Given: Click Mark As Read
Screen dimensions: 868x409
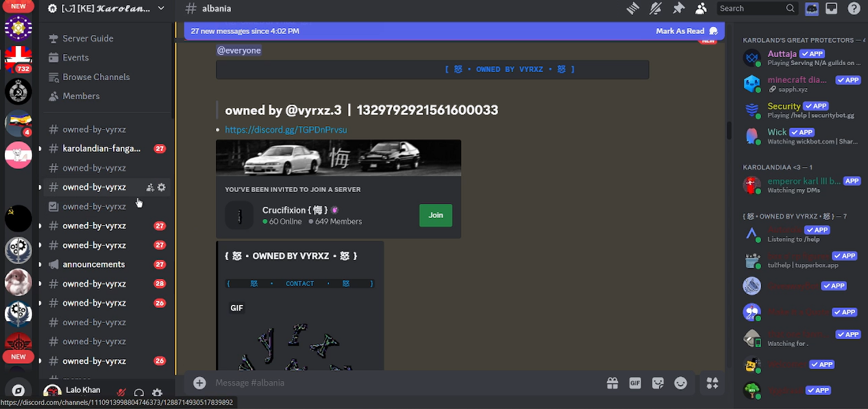Looking at the screenshot, I should (685, 31).
